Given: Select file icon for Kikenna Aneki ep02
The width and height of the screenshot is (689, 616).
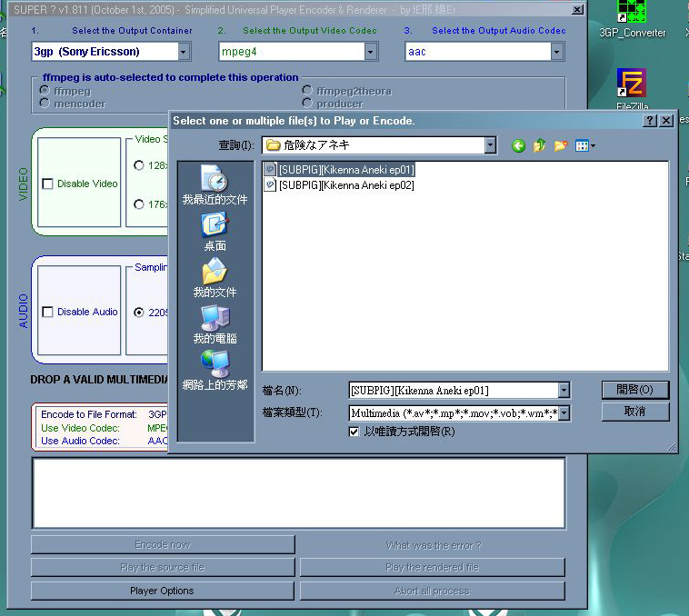Looking at the screenshot, I should (270, 184).
